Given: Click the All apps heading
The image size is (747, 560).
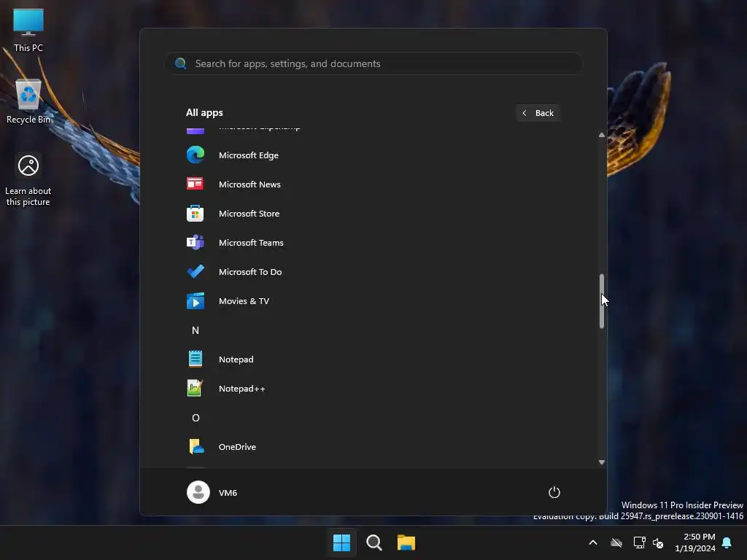Looking at the screenshot, I should (204, 113).
